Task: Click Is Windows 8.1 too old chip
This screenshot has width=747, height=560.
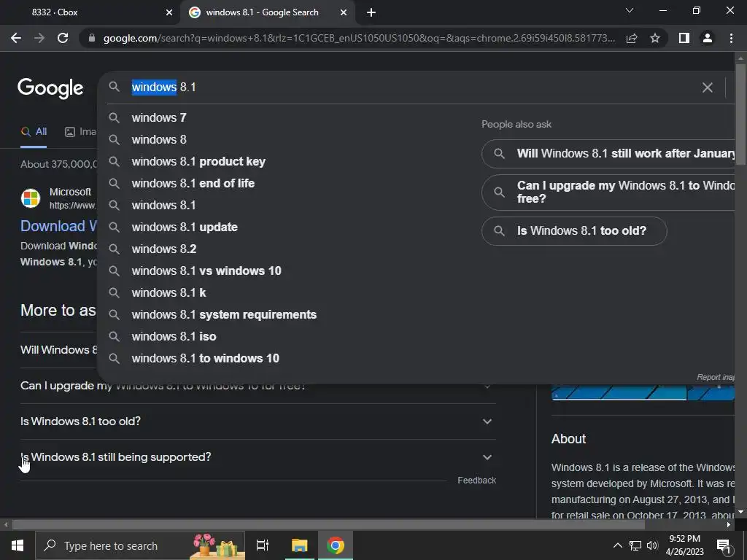Action: coord(574,231)
